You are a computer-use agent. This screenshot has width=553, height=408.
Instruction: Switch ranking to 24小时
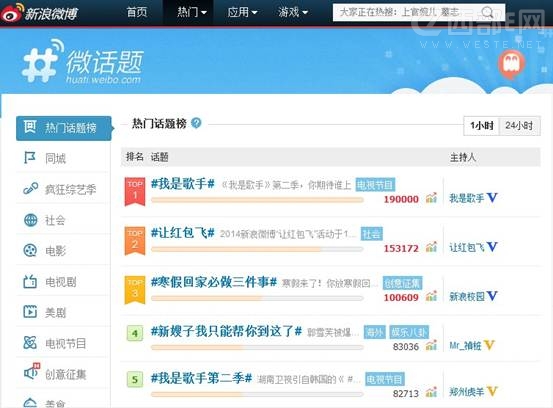(519, 126)
